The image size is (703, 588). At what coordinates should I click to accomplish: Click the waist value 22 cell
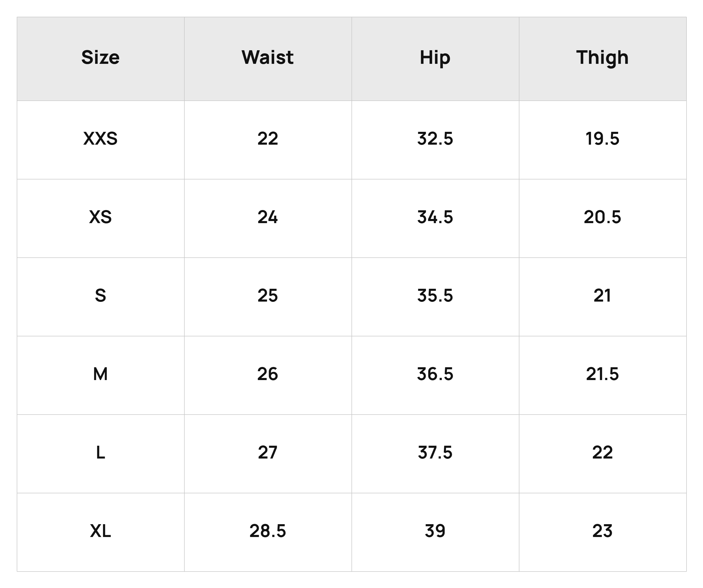click(268, 140)
